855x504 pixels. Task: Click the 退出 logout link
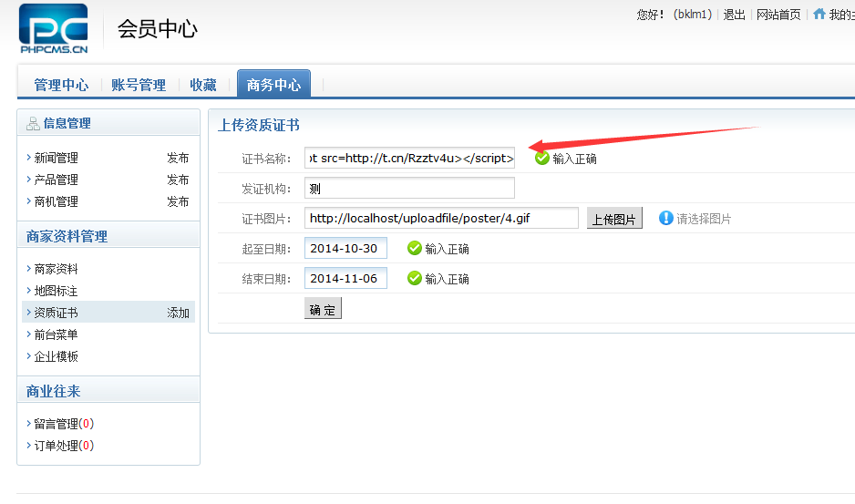coord(734,15)
